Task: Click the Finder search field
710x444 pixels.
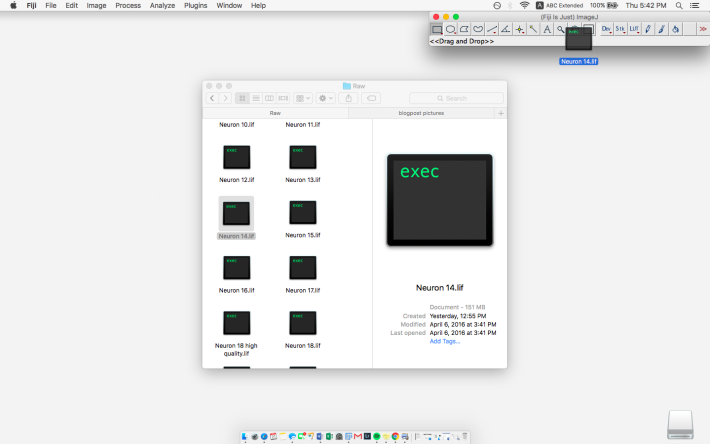Action: [456, 98]
